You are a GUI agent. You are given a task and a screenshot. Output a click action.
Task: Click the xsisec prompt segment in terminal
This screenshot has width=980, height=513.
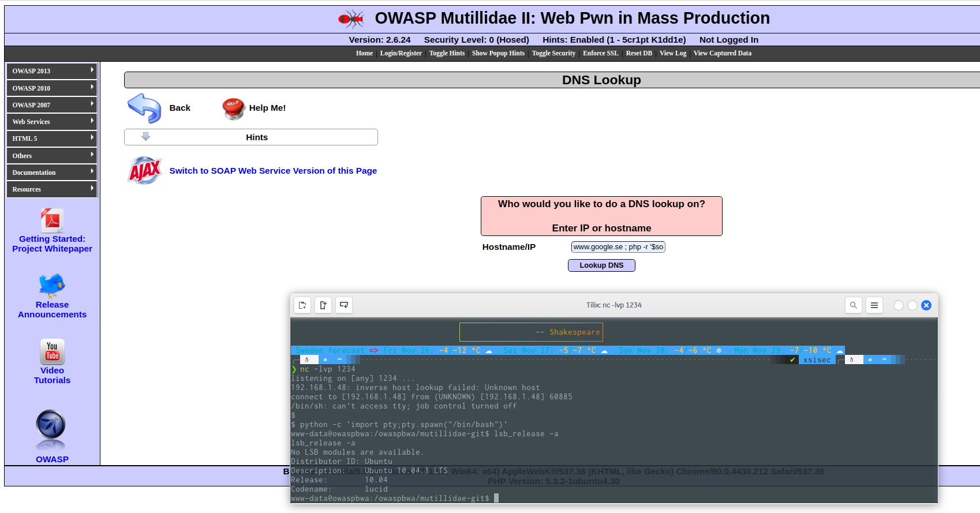[817, 360]
